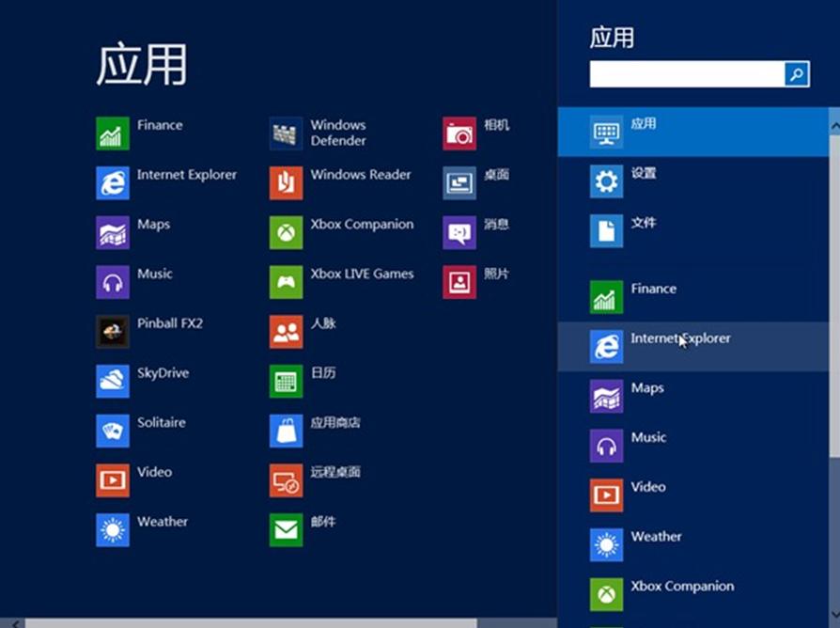840x628 pixels.
Task: Click the search magnifier button
Action: coord(797,74)
